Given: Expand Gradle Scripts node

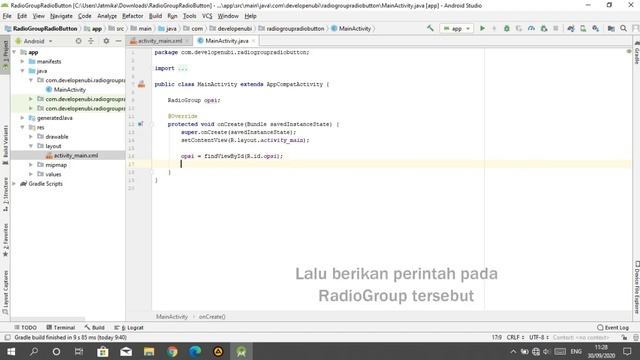Looking at the screenshot, I should pos(14,184).
